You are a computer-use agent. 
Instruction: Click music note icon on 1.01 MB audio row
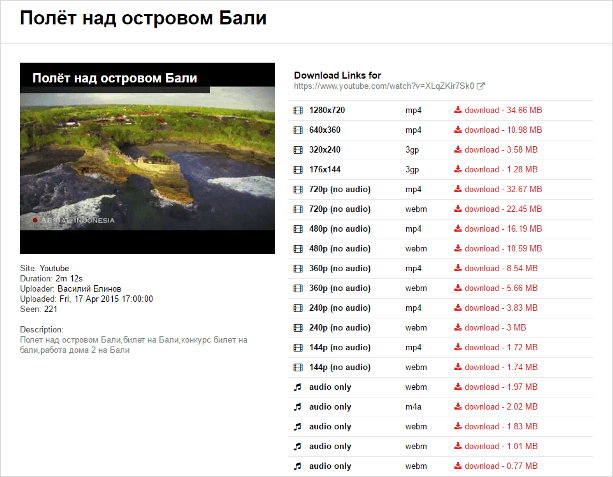pos(298,447)
